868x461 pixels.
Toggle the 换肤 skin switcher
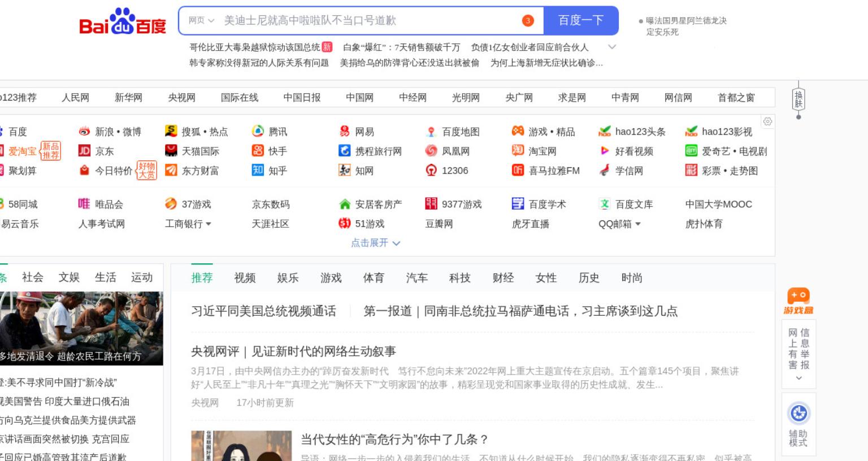coord(798,100)
